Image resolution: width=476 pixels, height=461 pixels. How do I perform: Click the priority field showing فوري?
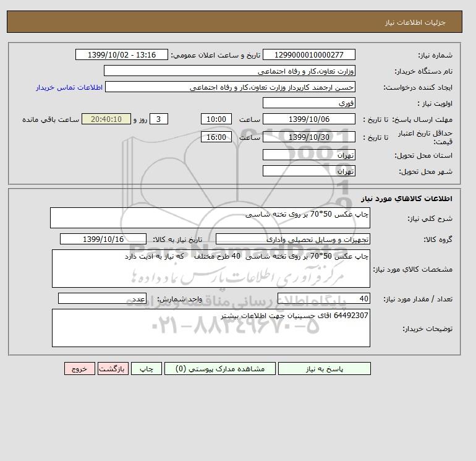click(308, 103)
